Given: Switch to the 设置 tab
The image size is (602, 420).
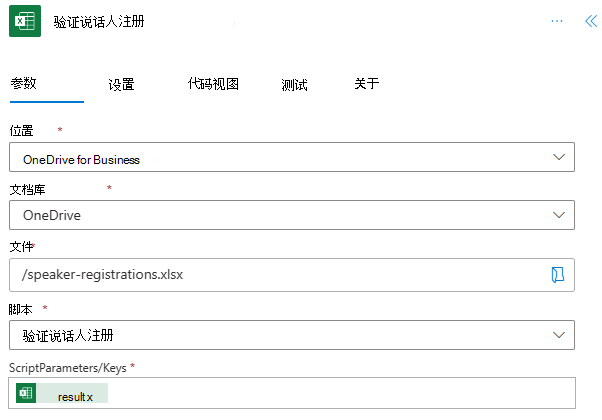Looking at the screenshot, I should 121,84.
